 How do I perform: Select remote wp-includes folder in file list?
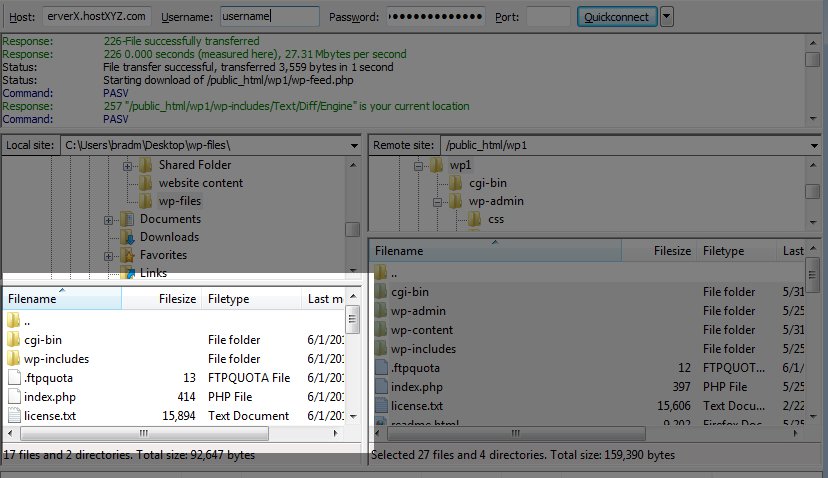(587, 349)
